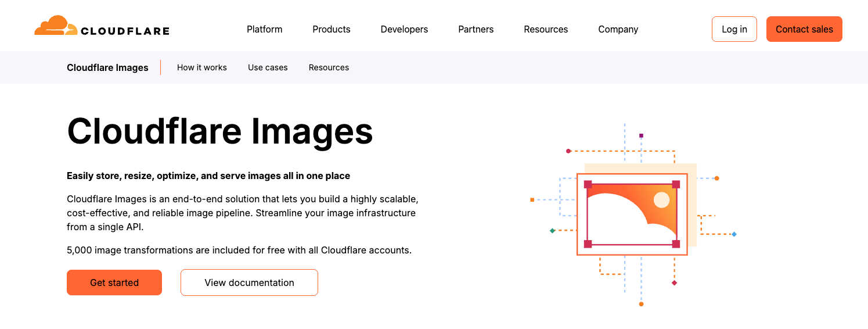The image size is (868, 329).
Task: Open Resources in the top navigation bar
Action: (546, 29)
